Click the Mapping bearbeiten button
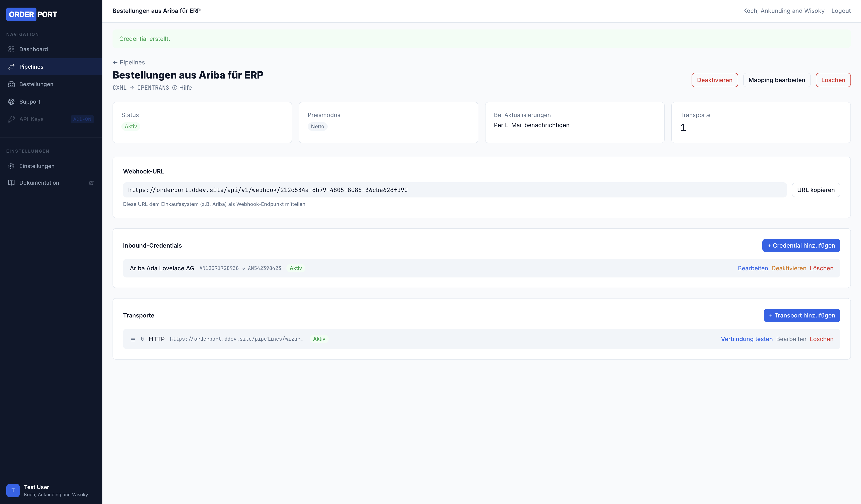The height and width of the screenshot is (504, 861). (x=777, y=80)
